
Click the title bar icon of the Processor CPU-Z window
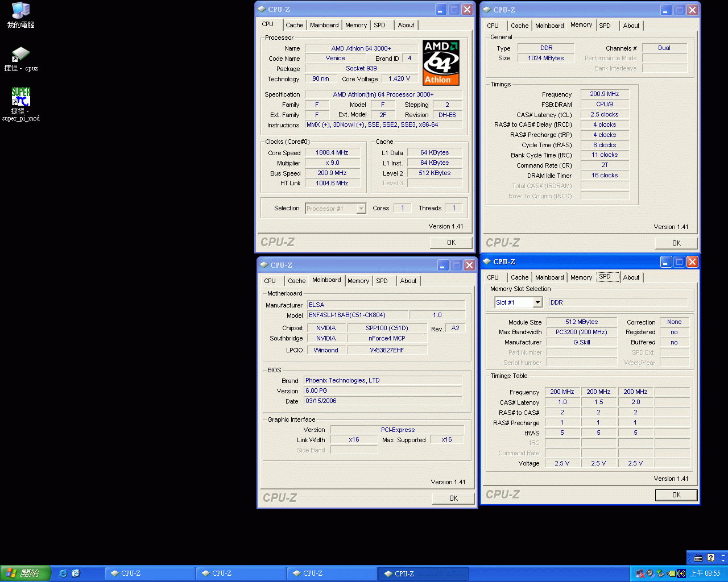click(x=262, y=9)
